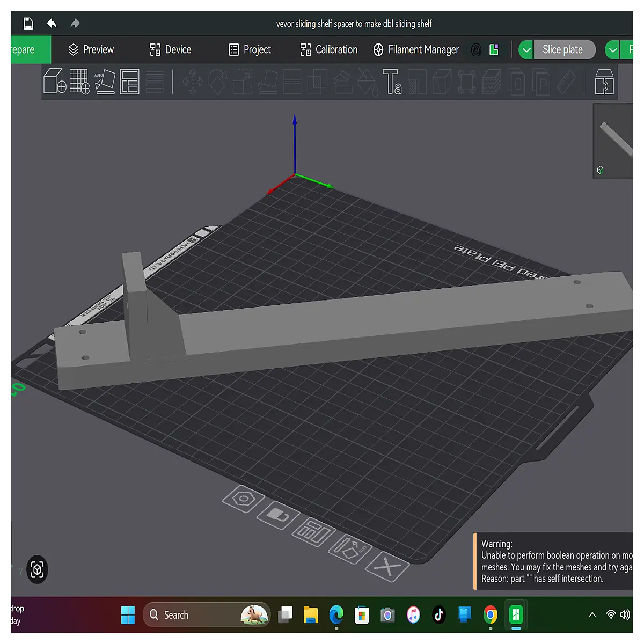Click the green layout icon beside Slice plate
Image resolution: width=644 pixels, height=644 pixels.
pyautogui.click(x=494, y=50)
